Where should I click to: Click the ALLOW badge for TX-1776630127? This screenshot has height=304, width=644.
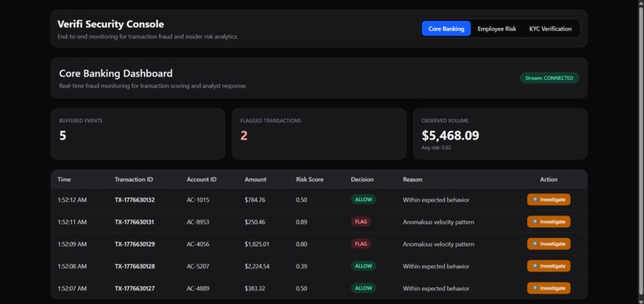[x=364, y=288]
